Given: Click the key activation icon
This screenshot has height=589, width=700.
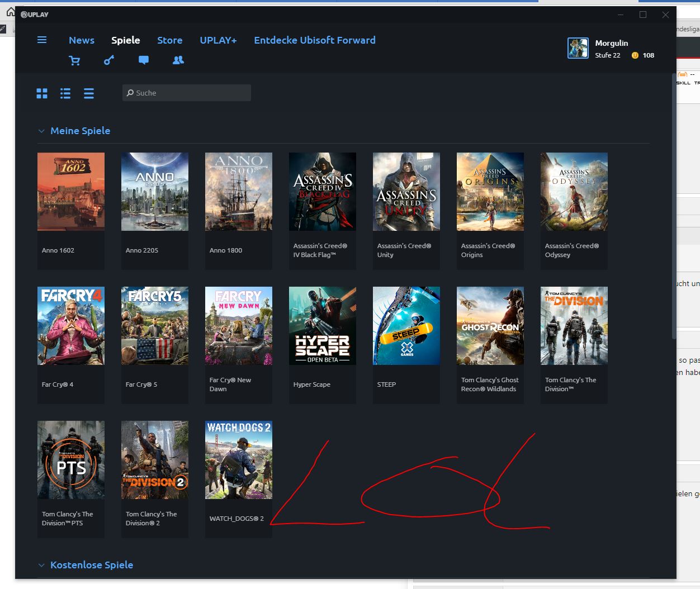Looking at the screenshot, I should (109, 60).
